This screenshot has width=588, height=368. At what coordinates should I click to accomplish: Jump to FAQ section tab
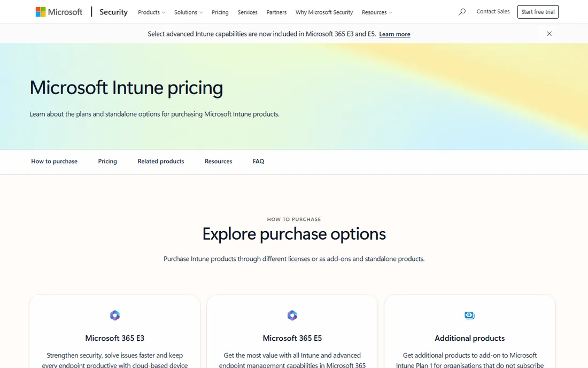258,162
